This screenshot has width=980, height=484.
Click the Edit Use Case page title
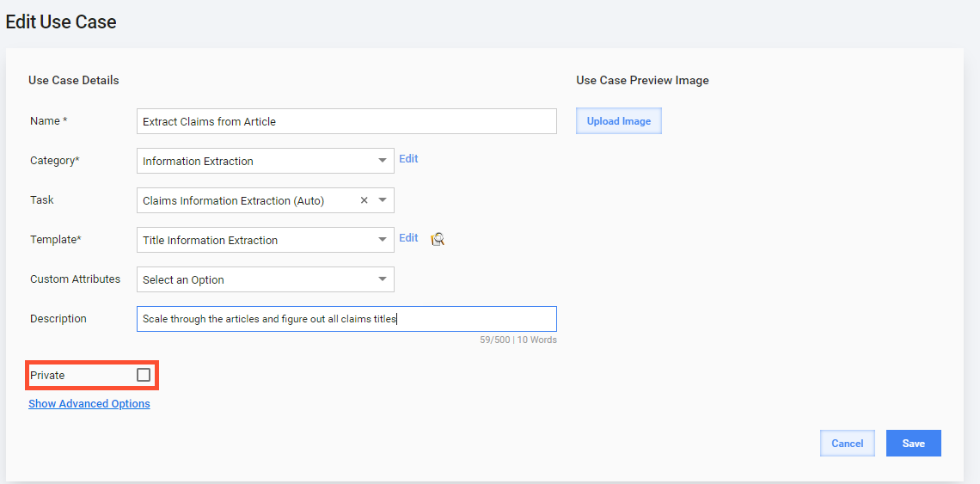(61, 21)
